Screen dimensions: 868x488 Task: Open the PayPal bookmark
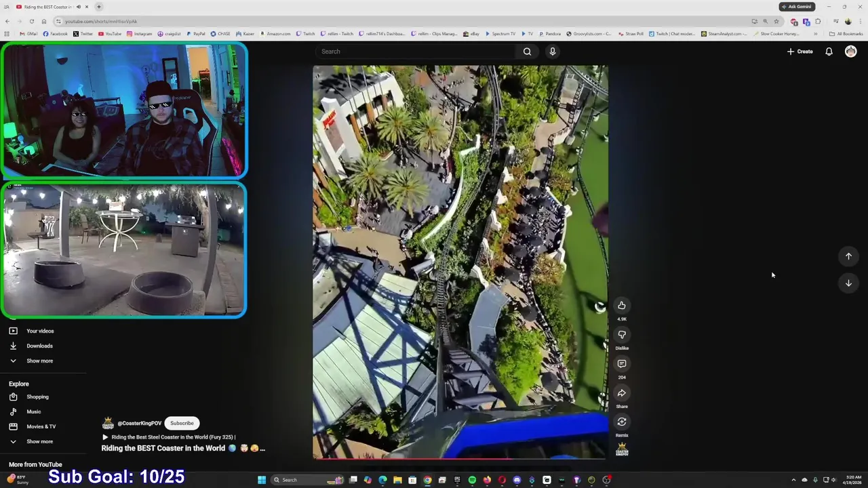tap(196, 33)
